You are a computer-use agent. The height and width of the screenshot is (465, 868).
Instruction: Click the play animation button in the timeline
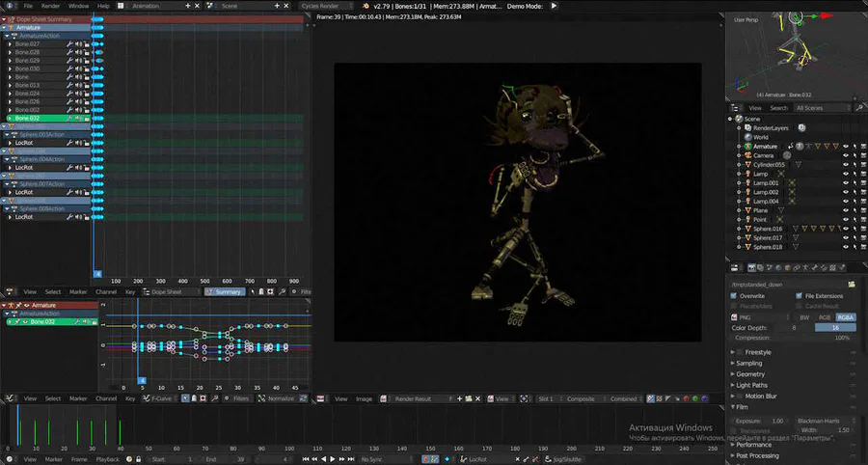pos(334,459)
